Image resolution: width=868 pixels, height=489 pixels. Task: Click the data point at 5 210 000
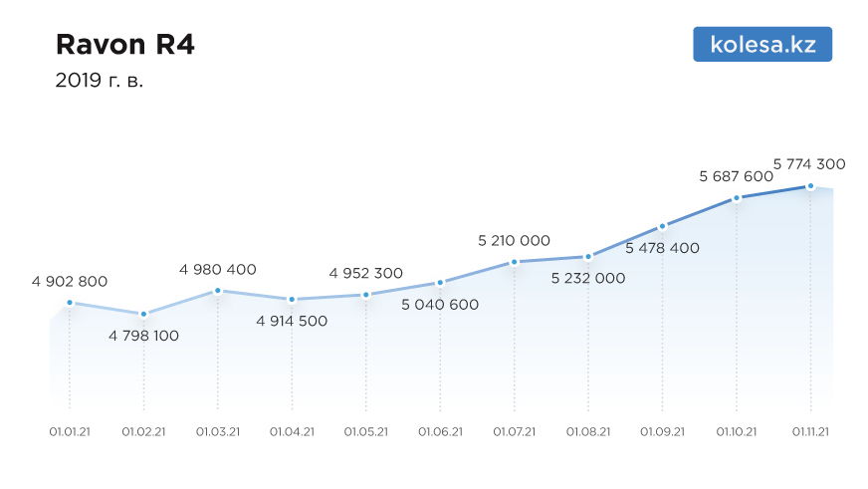point(515,262)
